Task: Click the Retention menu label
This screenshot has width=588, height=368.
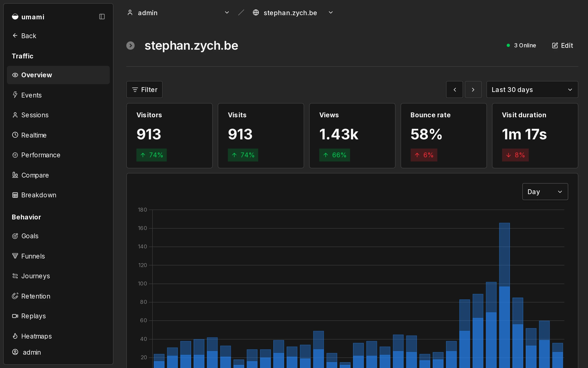Action: tap(36, 296)
